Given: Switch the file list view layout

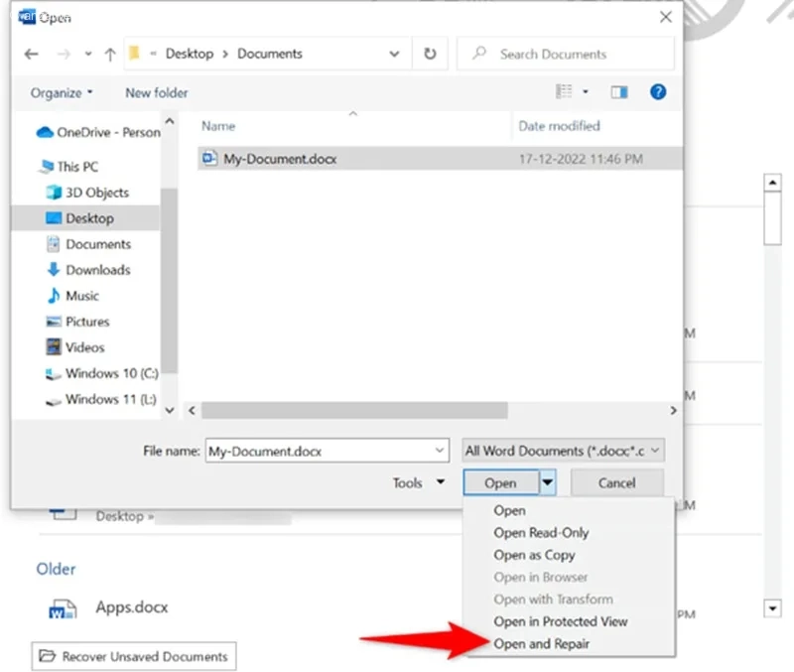Looking at the screenshot, I should click(x=564, y=91).
